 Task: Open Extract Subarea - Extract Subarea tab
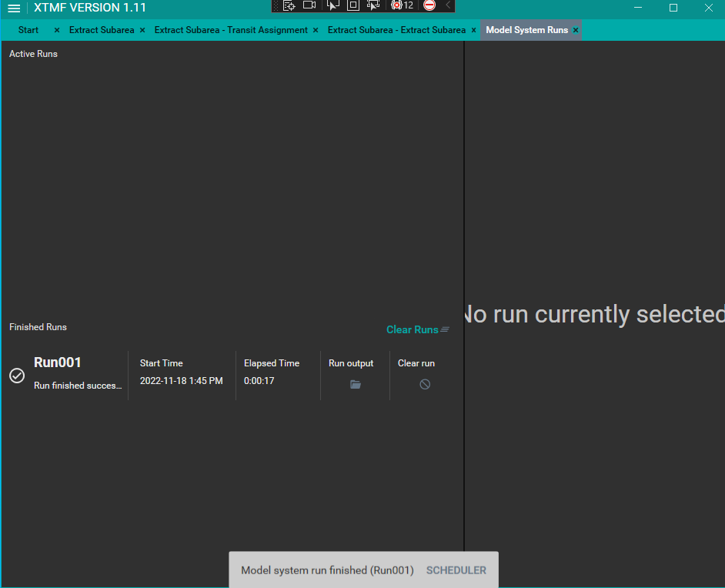click(x=396, y=30)
